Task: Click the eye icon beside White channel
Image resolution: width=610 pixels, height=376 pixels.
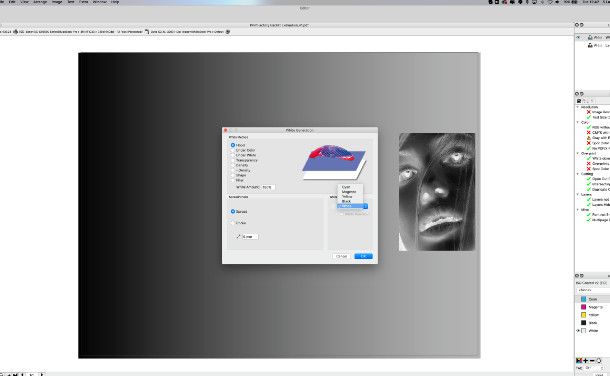Action: point(578,331)
